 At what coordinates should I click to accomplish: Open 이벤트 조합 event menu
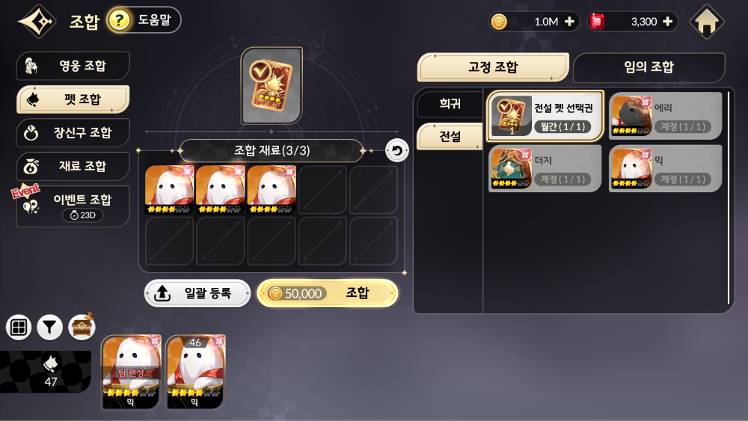coord(73,206)
